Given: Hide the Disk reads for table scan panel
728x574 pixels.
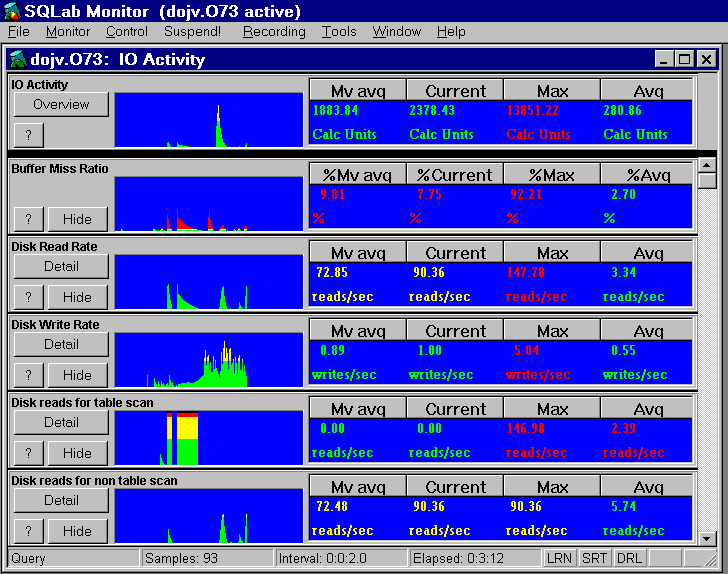Looking at the screenshot, I should tap(77, 453).
